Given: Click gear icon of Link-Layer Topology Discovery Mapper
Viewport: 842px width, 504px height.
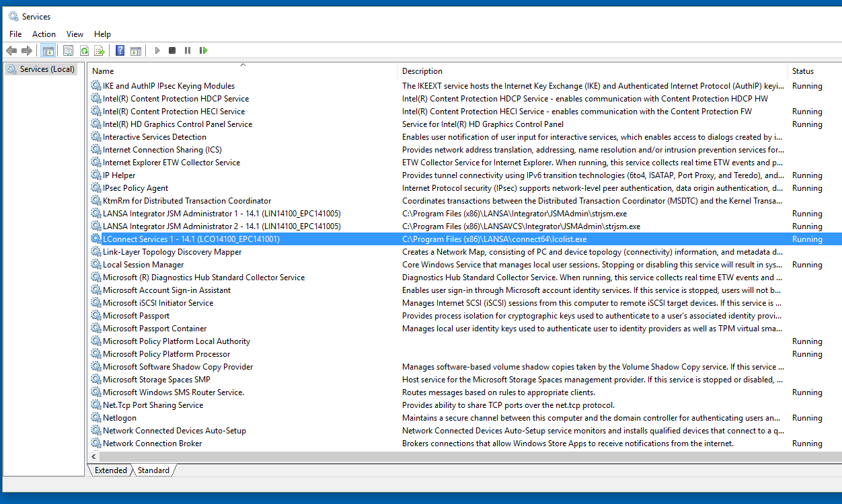Looking at the screenshot, I should coord(96,252).
